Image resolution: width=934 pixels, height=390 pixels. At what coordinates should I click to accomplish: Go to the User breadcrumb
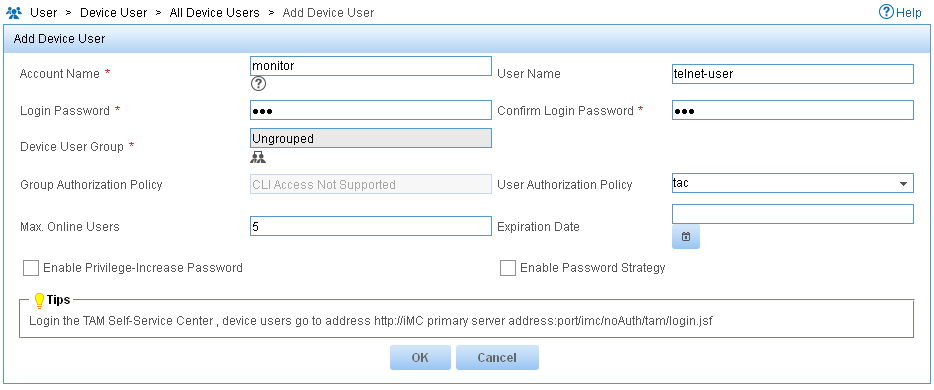pyautogui.click(x=43, y=13)
